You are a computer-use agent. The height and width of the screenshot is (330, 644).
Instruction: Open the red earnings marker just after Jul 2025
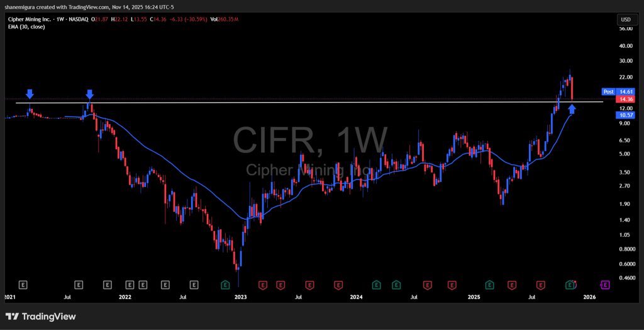(541, 284)
